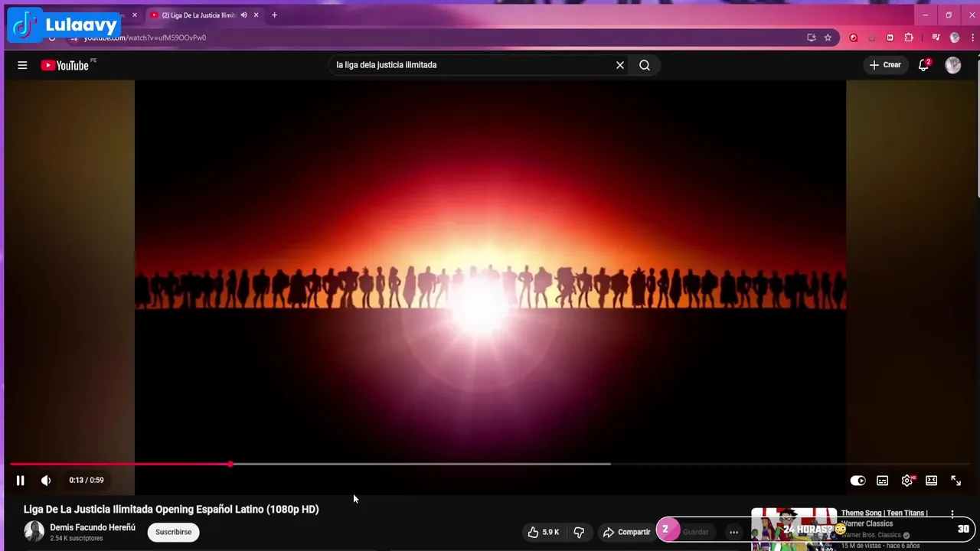980x551 pixels.
Task: Subscribe with the Suscribirse button
Action: pos(174,532)
